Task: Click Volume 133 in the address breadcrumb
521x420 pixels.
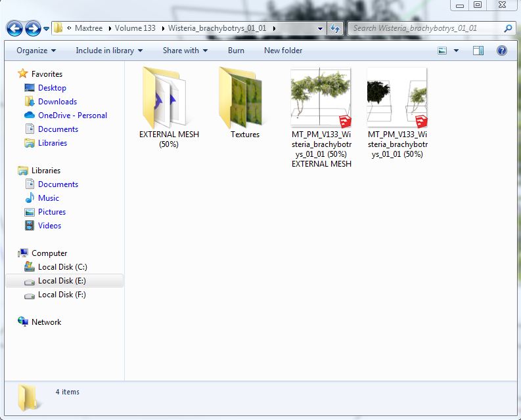Action: [x=135, y=29]
